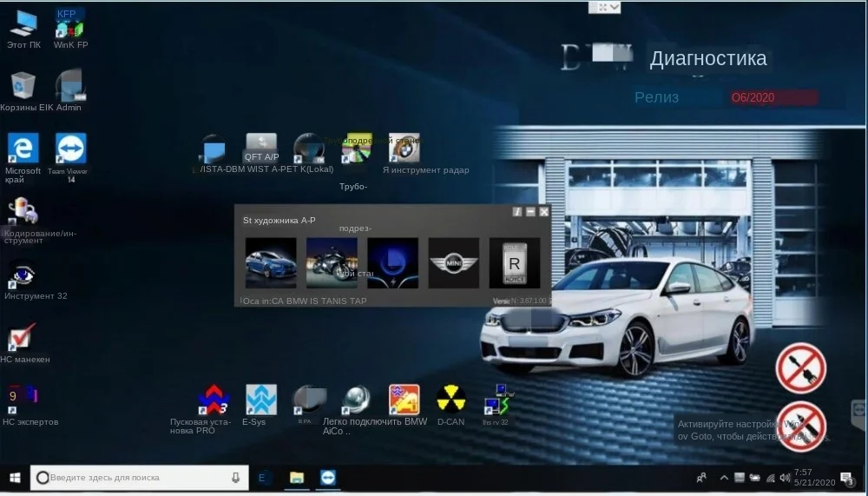
Task: Open the notification center icon
Action: [847, 479]
